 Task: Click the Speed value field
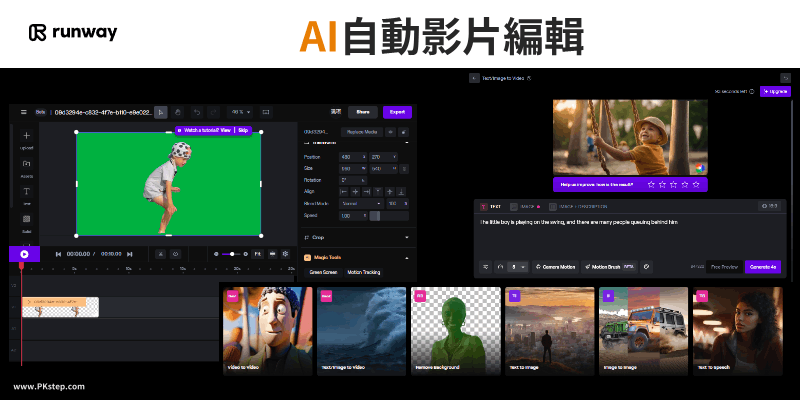[x=353, y=216]
